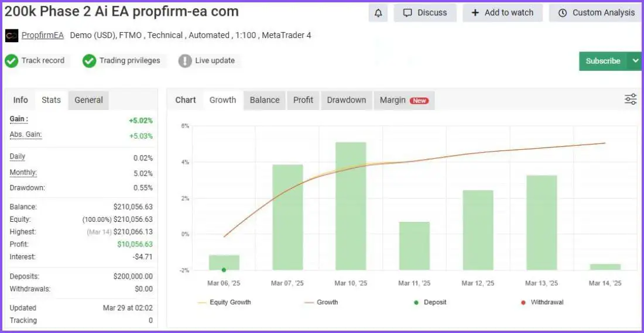Expand the Subscribe dropdown arrow
The height and width of the screenshot is (333, 644).
(x=635, y=61)
